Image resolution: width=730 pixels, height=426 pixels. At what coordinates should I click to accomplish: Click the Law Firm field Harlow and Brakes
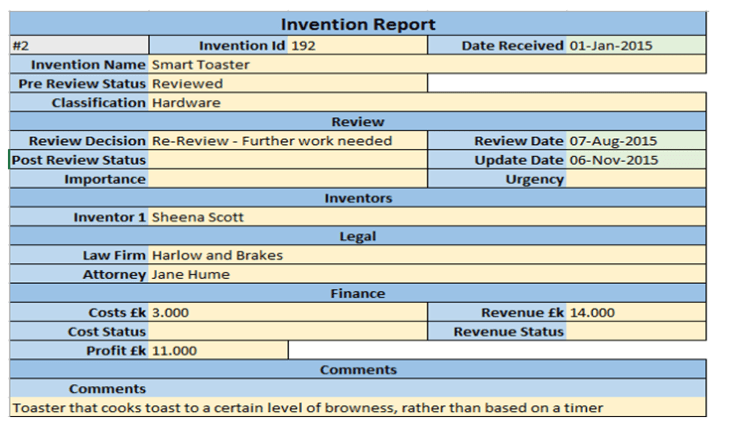click(x=427, y=255)
